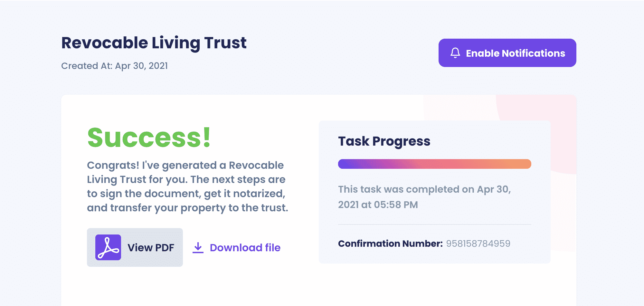Click the task completed timestamp text
Viewport: 644px width, 306px height.
pos(424,197)
